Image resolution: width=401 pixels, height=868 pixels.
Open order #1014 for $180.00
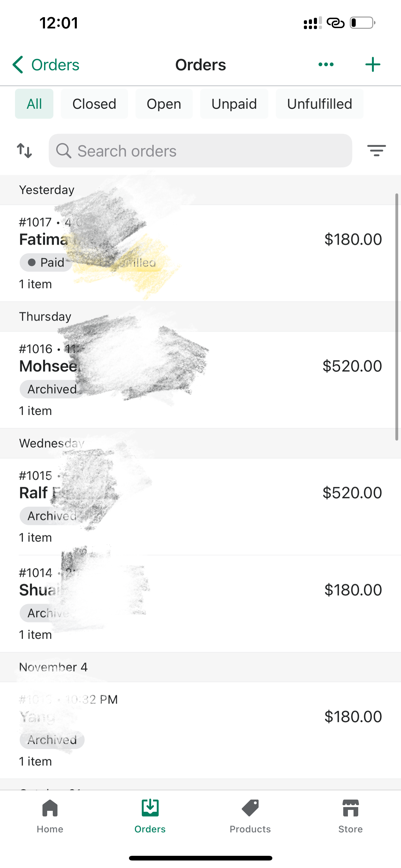pyautogui.click(x=236, y=603)
